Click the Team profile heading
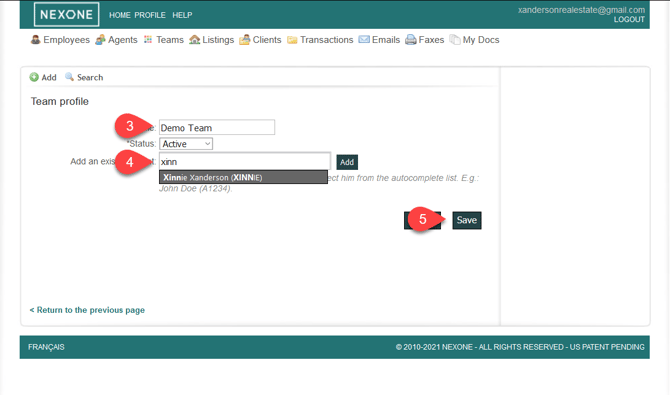This screenshot has width=670, height=395. pyautogui.click(x=60, y=101)
